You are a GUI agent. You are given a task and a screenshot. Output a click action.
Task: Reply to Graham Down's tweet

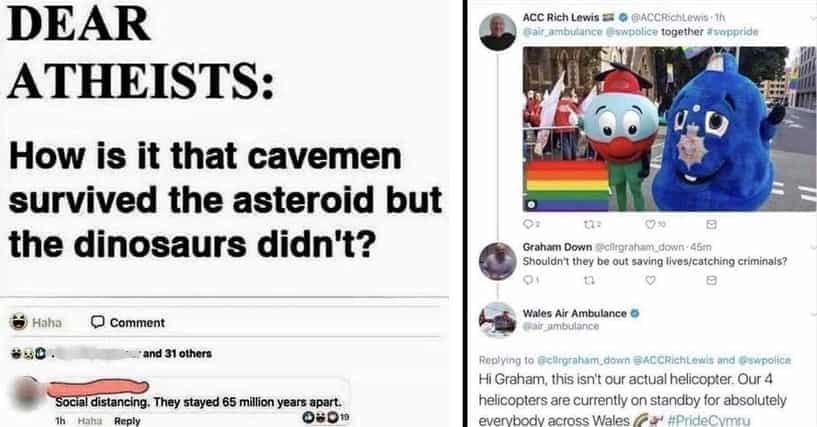click(x=528, y=280)
